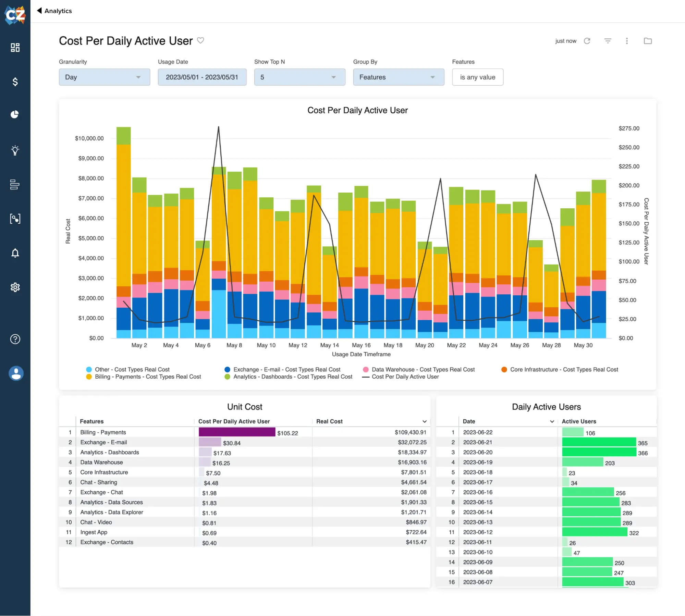Image resolution: width=685 pixels, height=616 pixels.
Task: Open the Show Top N dropdown
Action: [x=300, y=77]
